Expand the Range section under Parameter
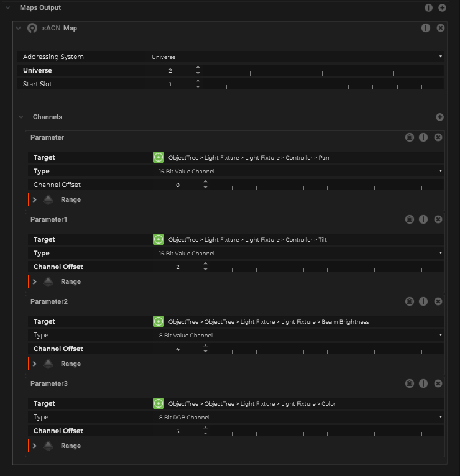The image size is (460, 476). [x=35, y=199]
